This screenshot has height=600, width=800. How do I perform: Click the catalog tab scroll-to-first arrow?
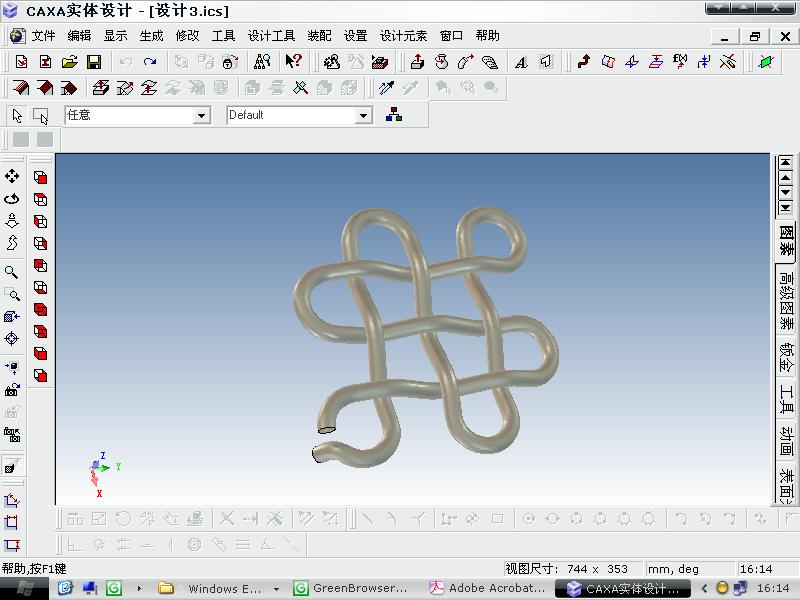coord(785,163)
